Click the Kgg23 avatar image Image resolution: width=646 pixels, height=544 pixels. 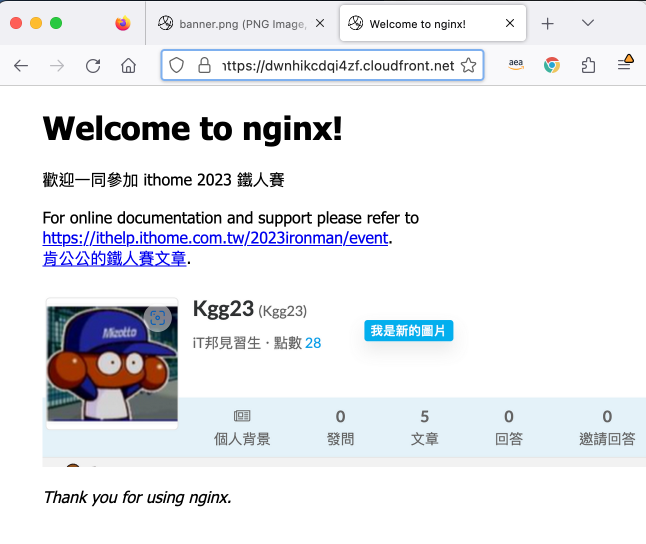click(x=112, y=363)
